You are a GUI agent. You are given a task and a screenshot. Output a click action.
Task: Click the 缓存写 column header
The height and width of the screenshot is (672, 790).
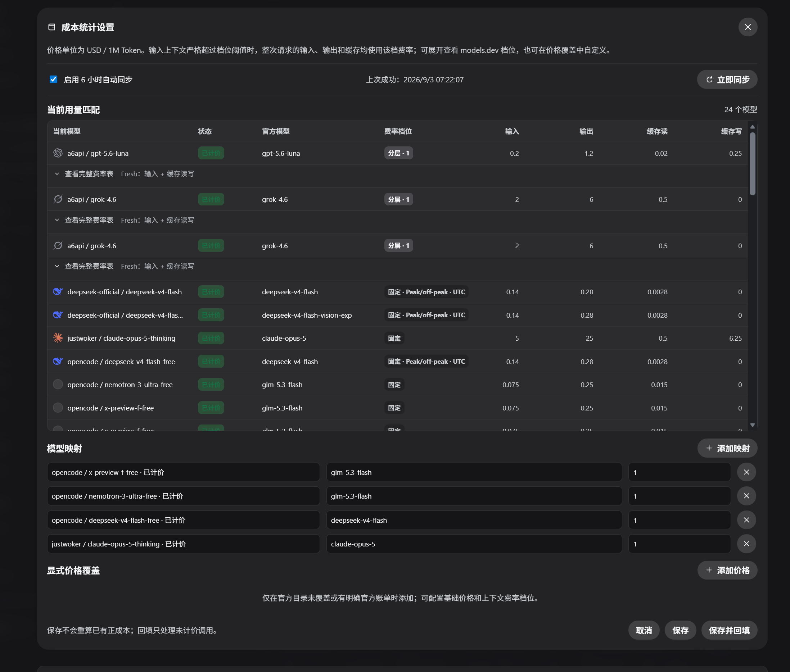click(731, 131)
